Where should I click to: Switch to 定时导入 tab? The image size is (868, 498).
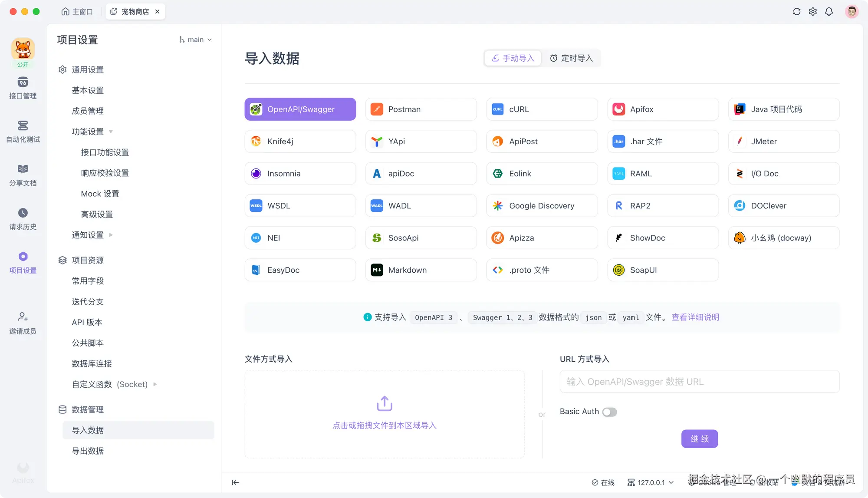pos(571,58)
